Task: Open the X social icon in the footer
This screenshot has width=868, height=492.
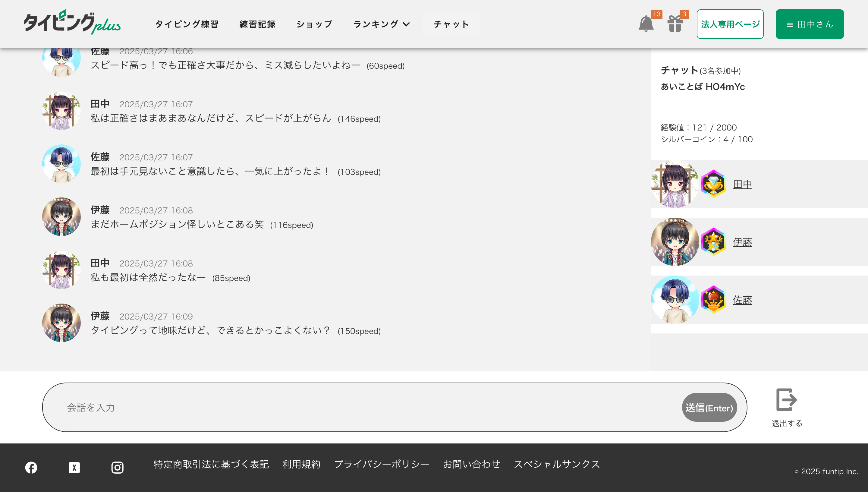Action: coord(74,468)
